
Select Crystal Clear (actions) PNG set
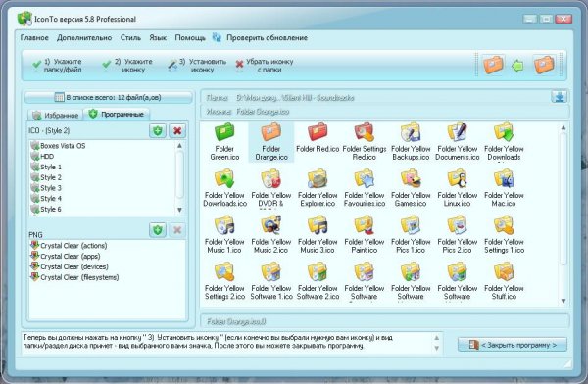click(x=107, y=246)
